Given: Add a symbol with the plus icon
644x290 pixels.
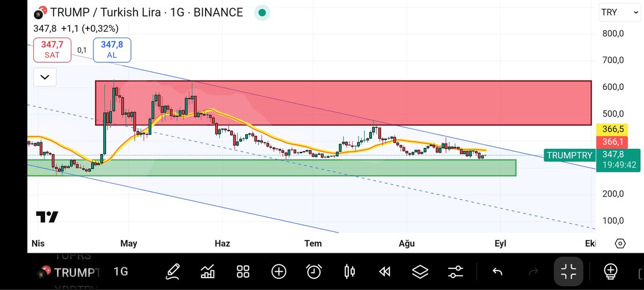Looking at the screenshot, I should tap(279, 271).
